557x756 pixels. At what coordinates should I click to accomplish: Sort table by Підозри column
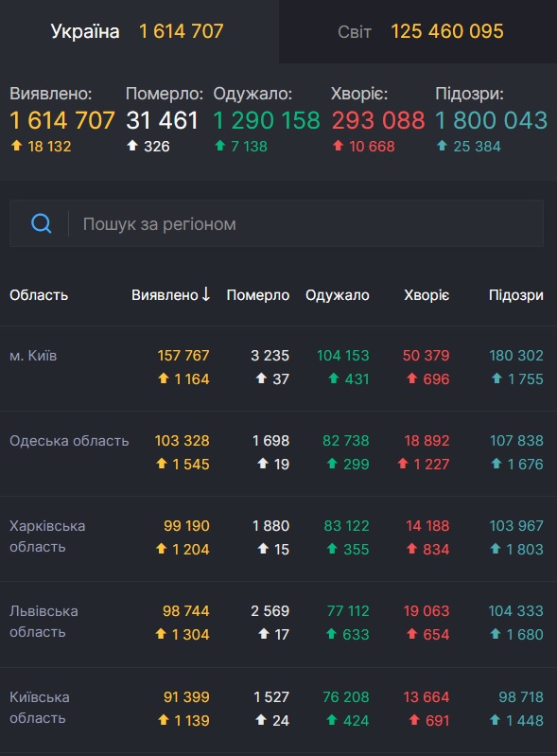pos(516,294)
